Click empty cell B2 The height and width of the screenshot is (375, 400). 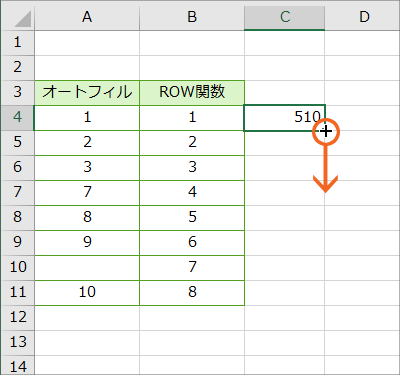point(192,68)
